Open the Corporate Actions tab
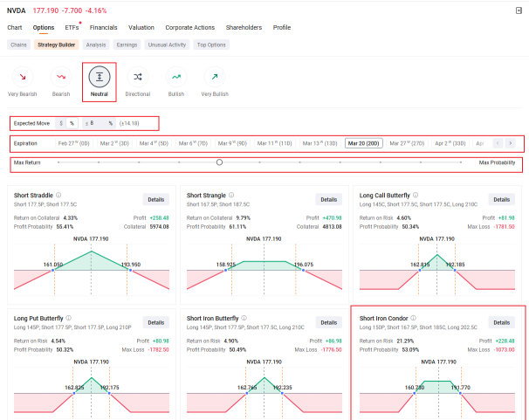Viewport: 529px width, 420px height. [x=190, y=28]
